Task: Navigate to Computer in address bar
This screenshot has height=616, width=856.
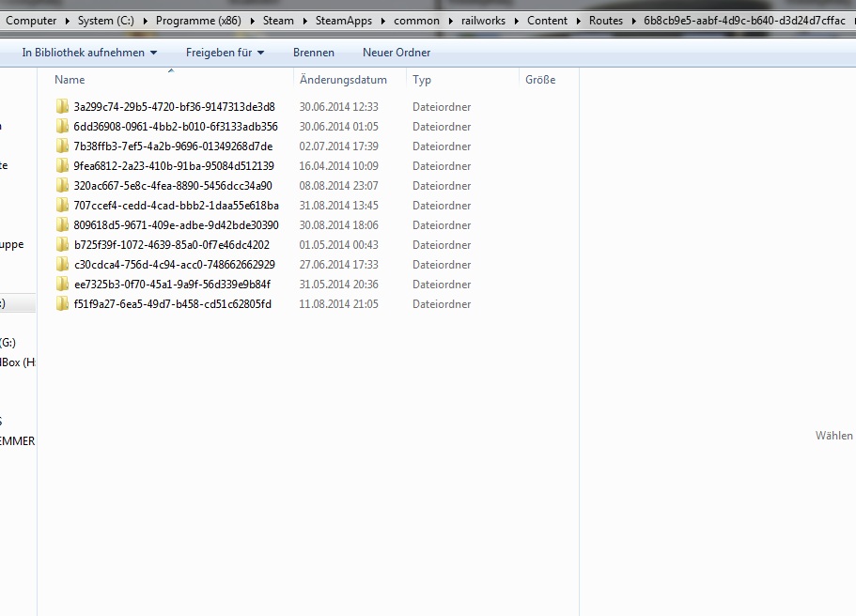Action: point(31,21)
